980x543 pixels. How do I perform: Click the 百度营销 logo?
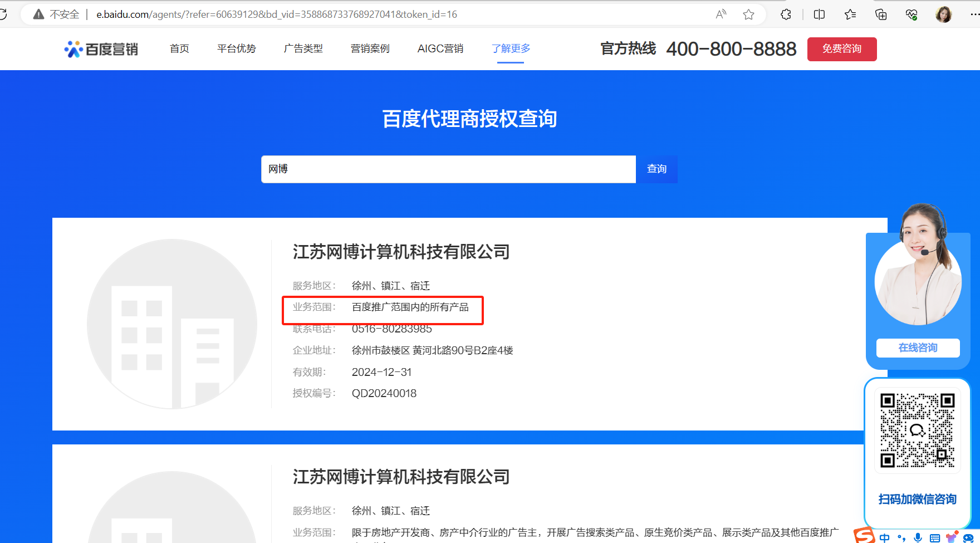(101, 49)
